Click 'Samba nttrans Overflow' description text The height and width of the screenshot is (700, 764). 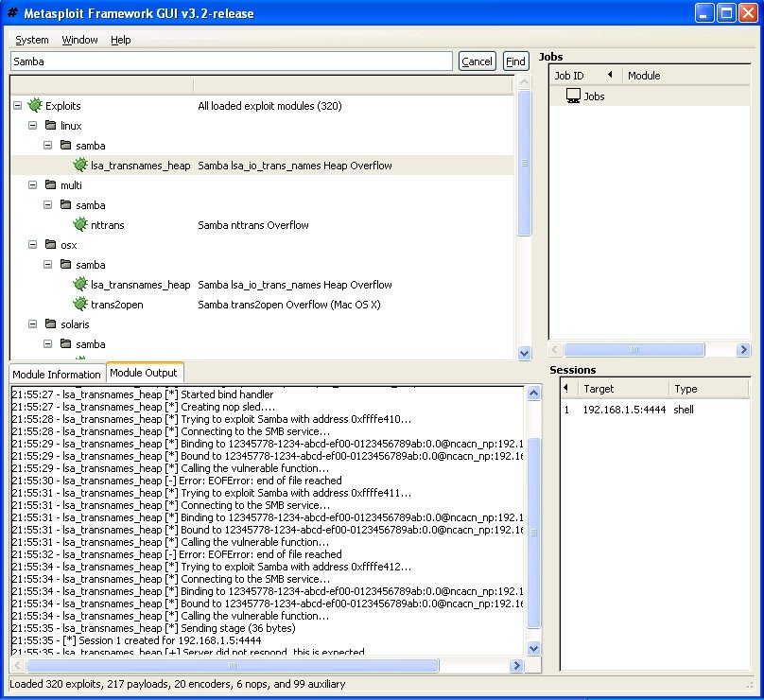pos(253,225)
